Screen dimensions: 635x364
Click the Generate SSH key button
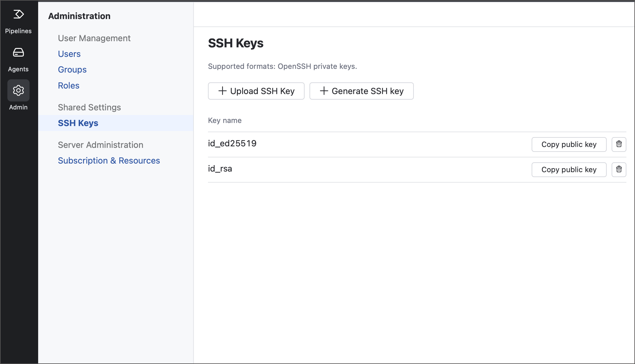click(x=361, y=91)
